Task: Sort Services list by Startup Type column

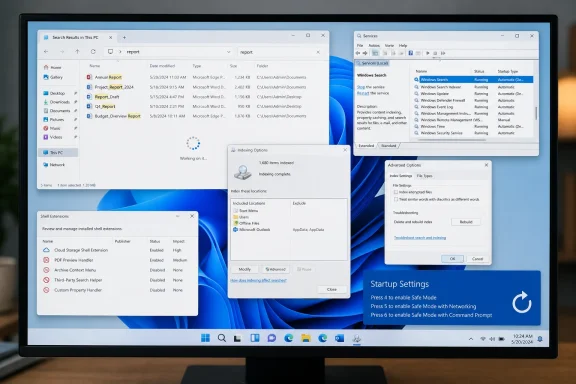Action: point(508,71)
